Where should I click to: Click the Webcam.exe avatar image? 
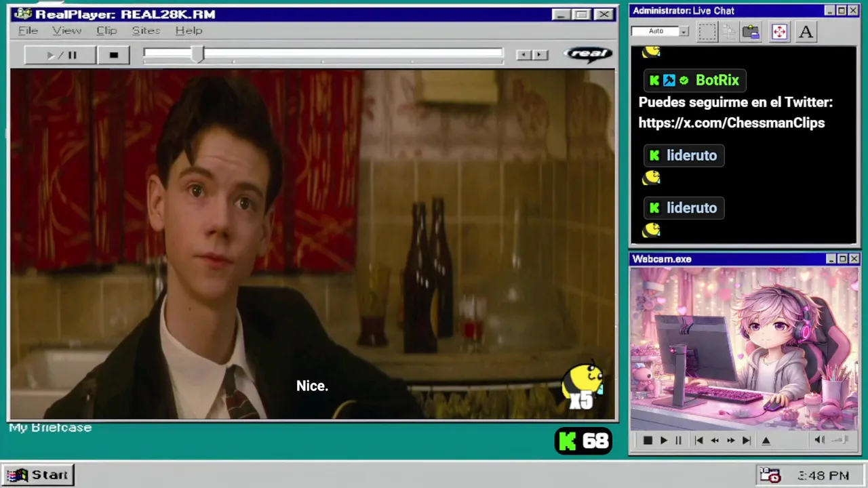coord(744,348)
